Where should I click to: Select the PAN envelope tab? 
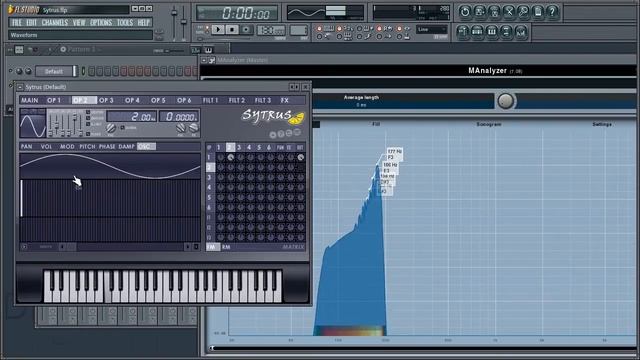click(x=27, y=147)
